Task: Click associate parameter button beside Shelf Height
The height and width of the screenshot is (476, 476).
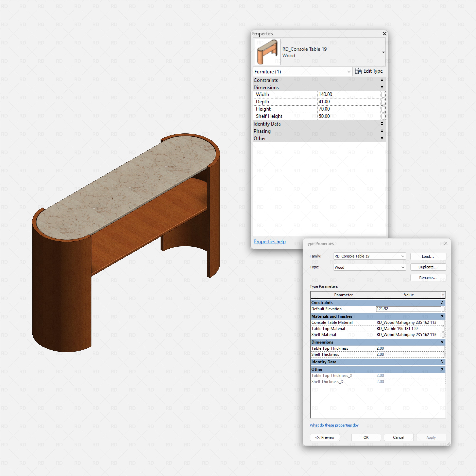Action: 383,116
